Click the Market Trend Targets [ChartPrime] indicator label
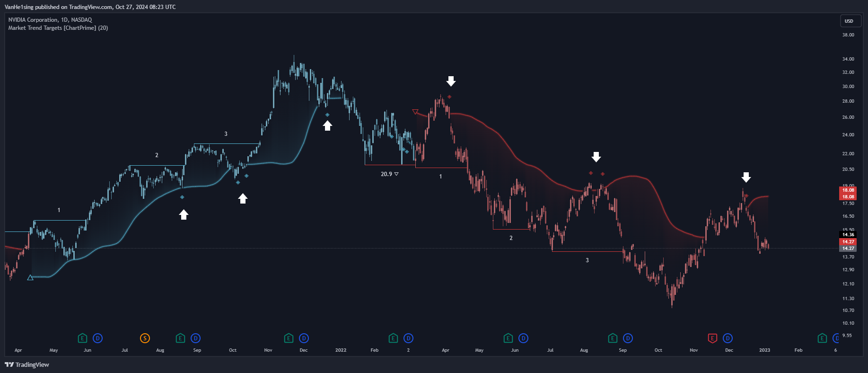868x373 pixels. coord(58,28)
